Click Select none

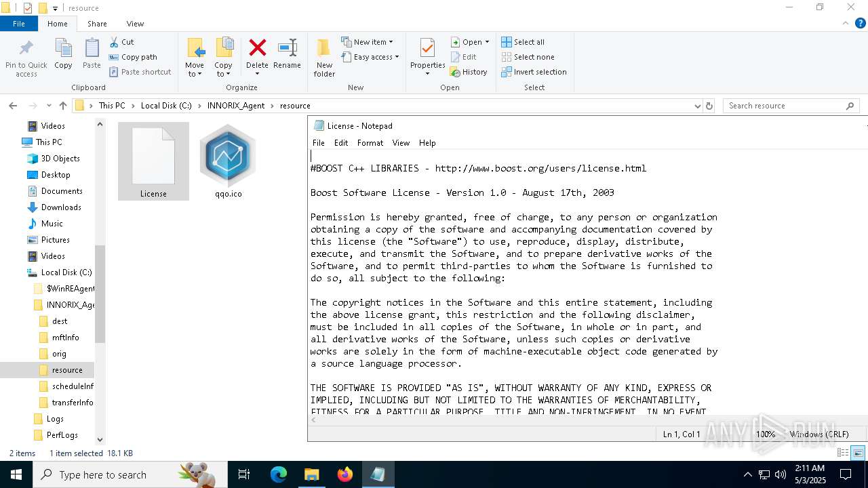528,57
